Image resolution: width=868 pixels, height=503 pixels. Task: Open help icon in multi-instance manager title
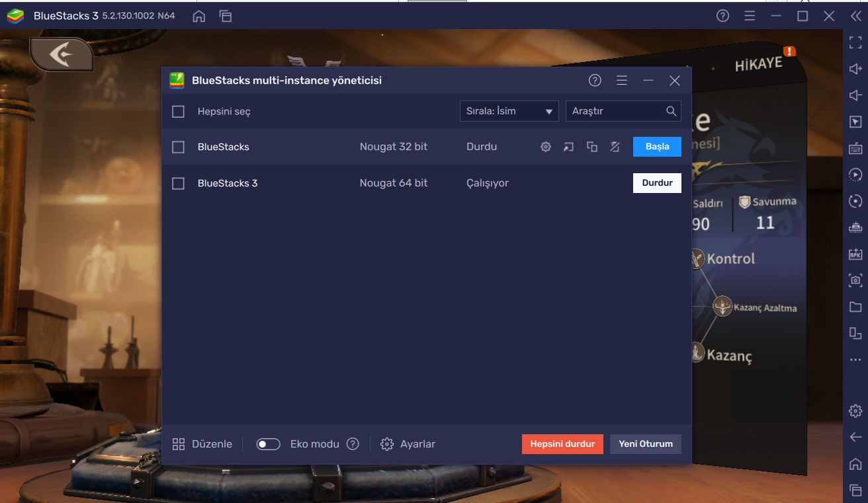595,81
